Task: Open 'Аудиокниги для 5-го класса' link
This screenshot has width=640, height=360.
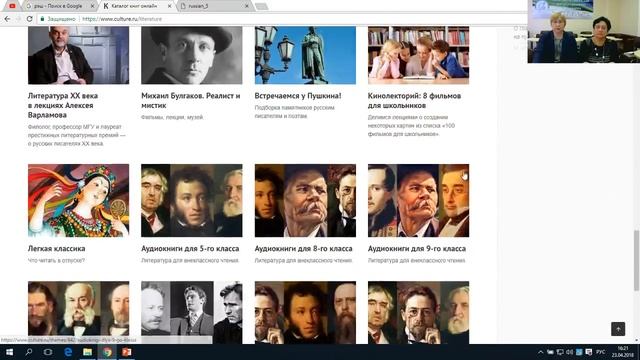Action: coord(190,249)
